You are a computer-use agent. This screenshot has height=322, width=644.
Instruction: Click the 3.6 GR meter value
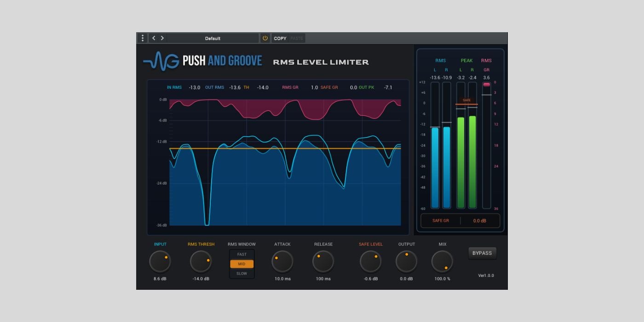pyautogui.click(x=486, y=78)
